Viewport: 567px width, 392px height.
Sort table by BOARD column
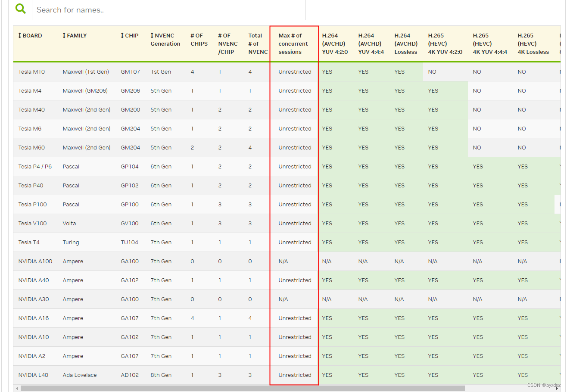[x=30, y=36]
